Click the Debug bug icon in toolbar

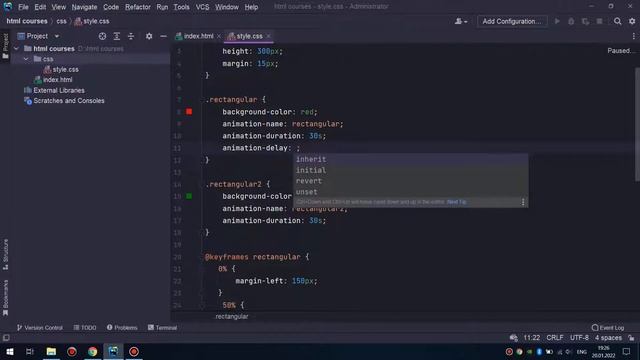[571, 21]
